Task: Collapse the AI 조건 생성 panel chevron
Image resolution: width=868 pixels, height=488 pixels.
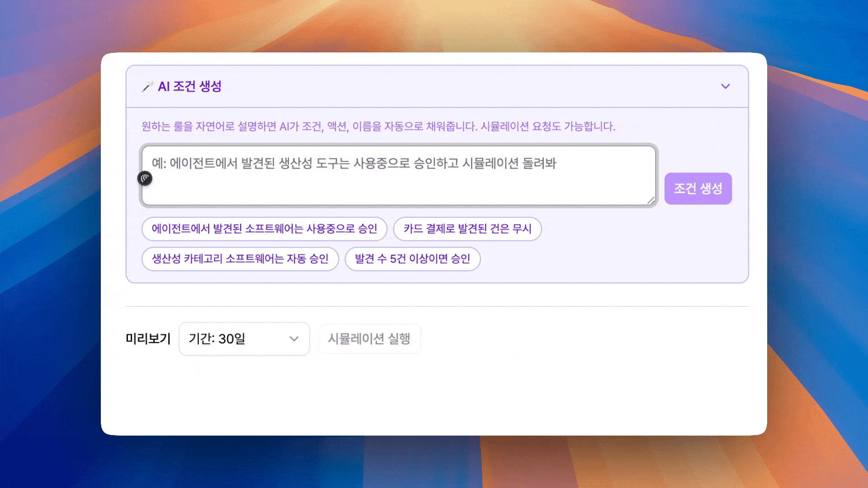Action: tap(725, 86)
